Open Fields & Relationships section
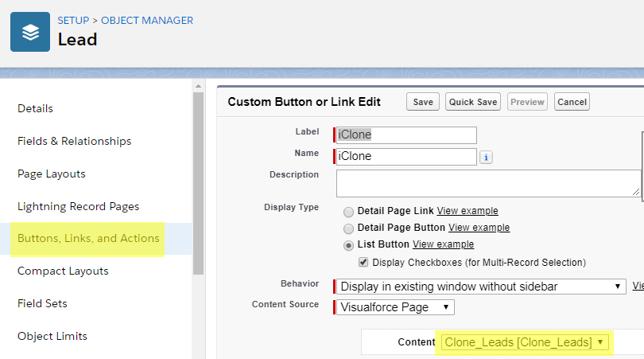 coord(75,141)
